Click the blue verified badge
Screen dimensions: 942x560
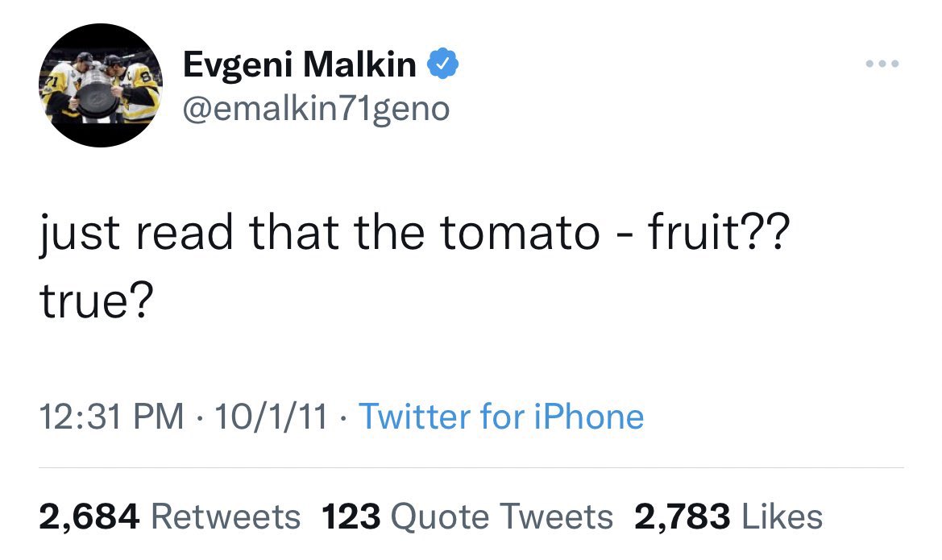441,64
